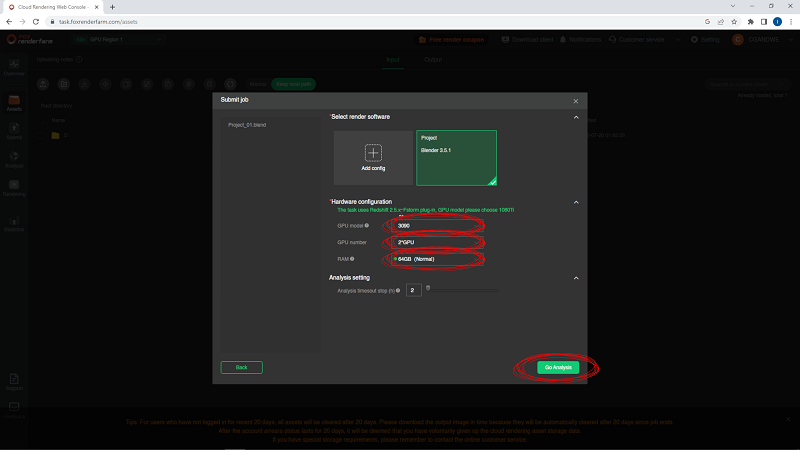Open a new browser tab
Screen dimensions: 800x450
[112, 7]
